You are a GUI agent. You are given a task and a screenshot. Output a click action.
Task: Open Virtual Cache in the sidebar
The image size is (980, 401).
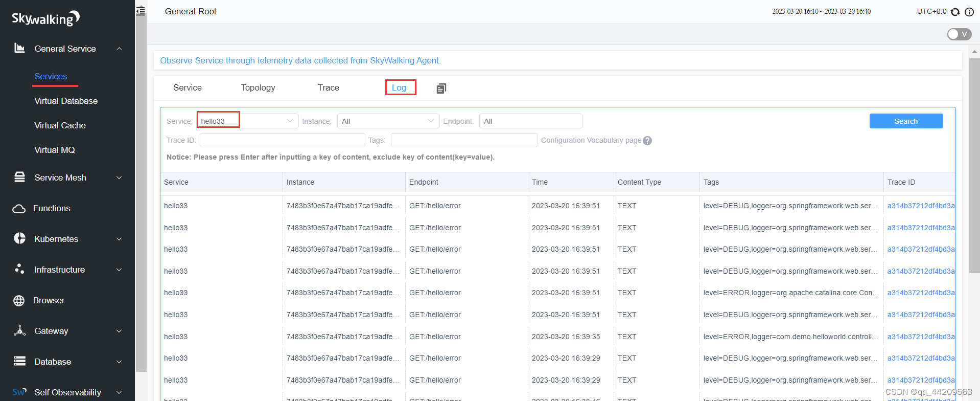click(60, 125)
